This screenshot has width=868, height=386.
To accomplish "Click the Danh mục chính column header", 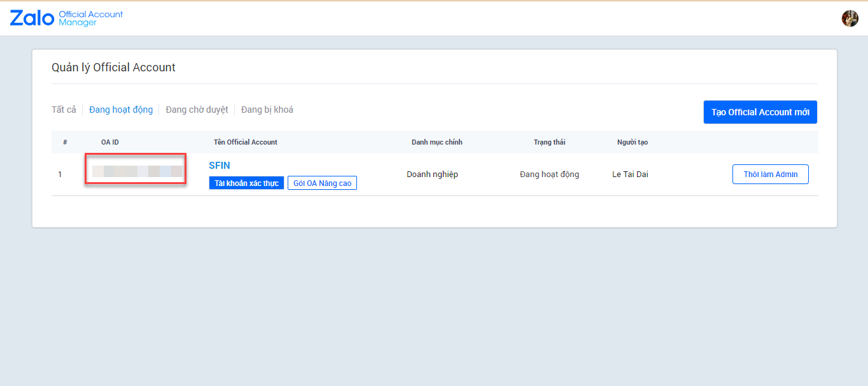I will 437,142.
